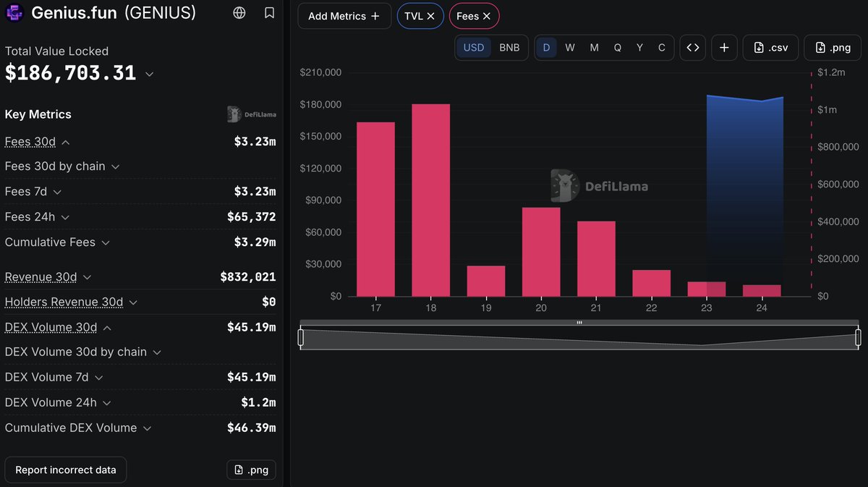868x487 pixels.
Task: Click the Genius.fun purple logo icon
Action: tap(14, 13)
